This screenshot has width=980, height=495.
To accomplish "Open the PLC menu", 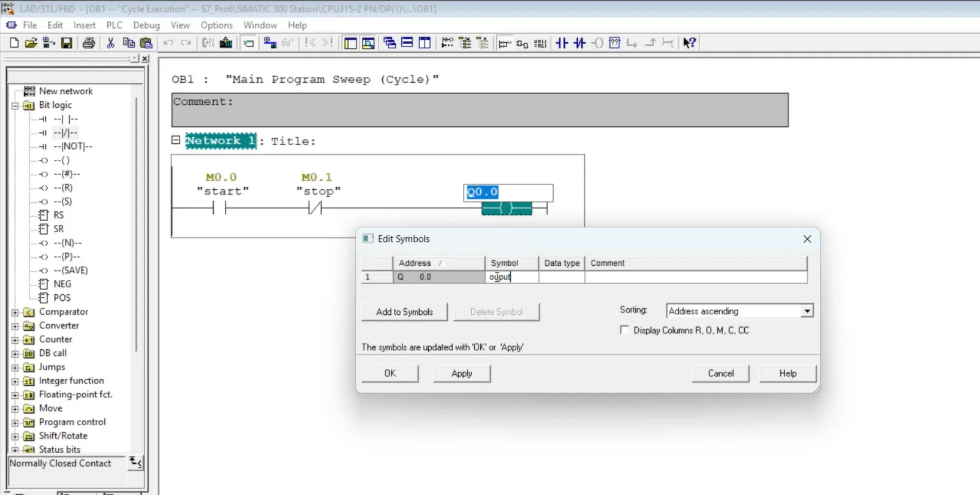I will [114, 25].
